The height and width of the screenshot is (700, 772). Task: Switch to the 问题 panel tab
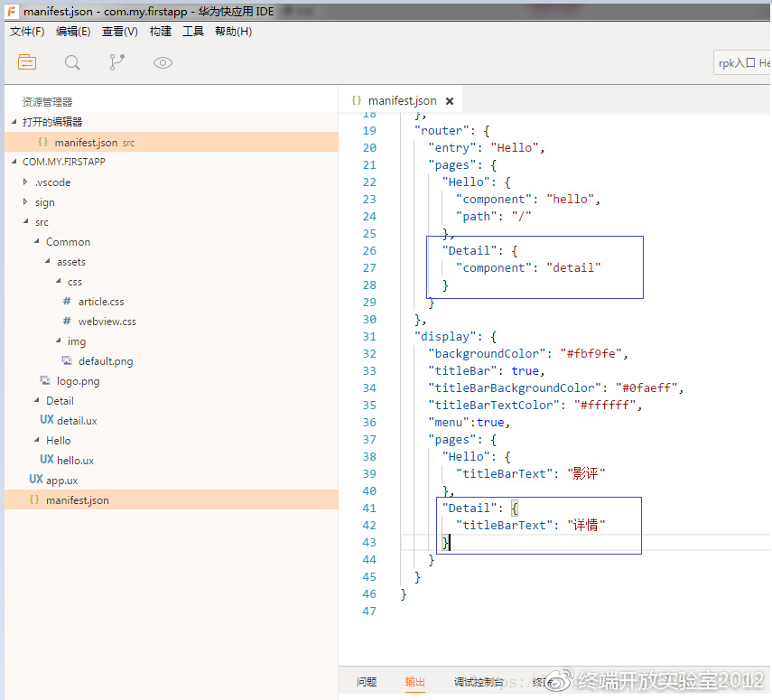(x=366, y=683)
